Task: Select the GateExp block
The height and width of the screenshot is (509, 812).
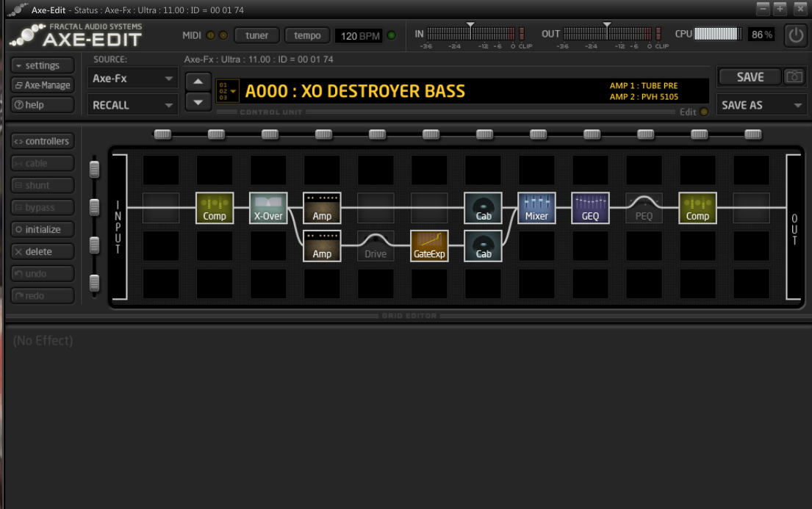Action: (x=429, y=246)
